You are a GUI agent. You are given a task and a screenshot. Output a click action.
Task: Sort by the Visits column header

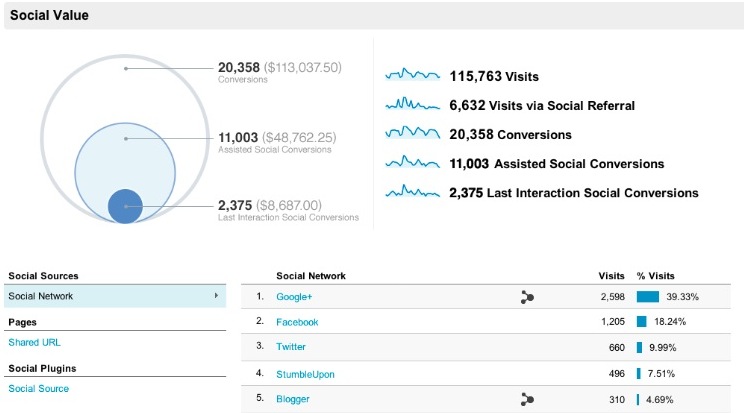click(x=611, y=275)
